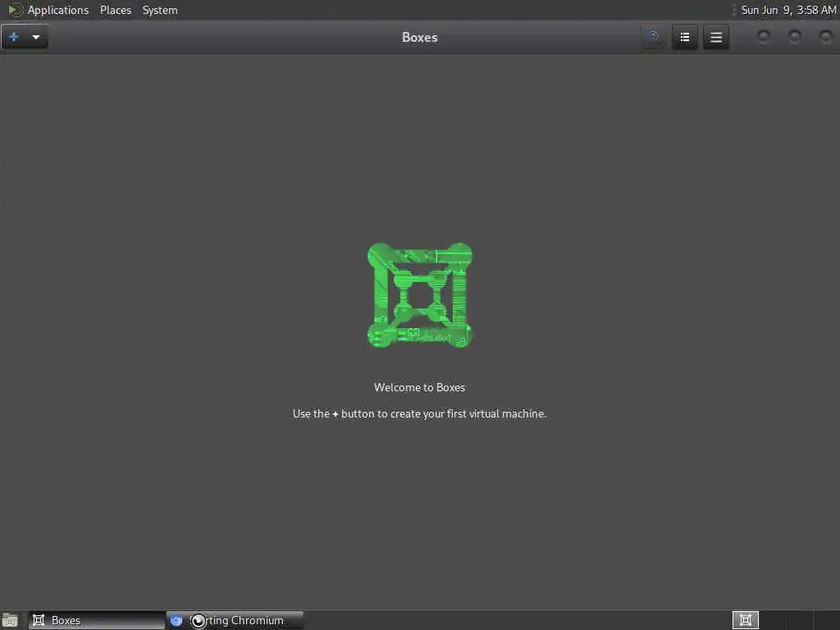
Task: Open the Places menu
Action: 115,10
